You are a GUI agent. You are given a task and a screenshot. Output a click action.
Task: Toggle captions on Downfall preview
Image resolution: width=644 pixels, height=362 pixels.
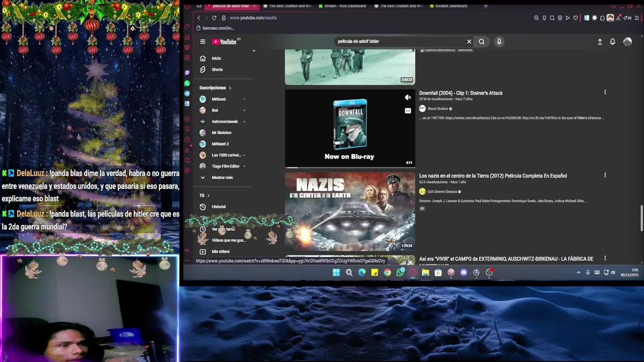(408, 111)
